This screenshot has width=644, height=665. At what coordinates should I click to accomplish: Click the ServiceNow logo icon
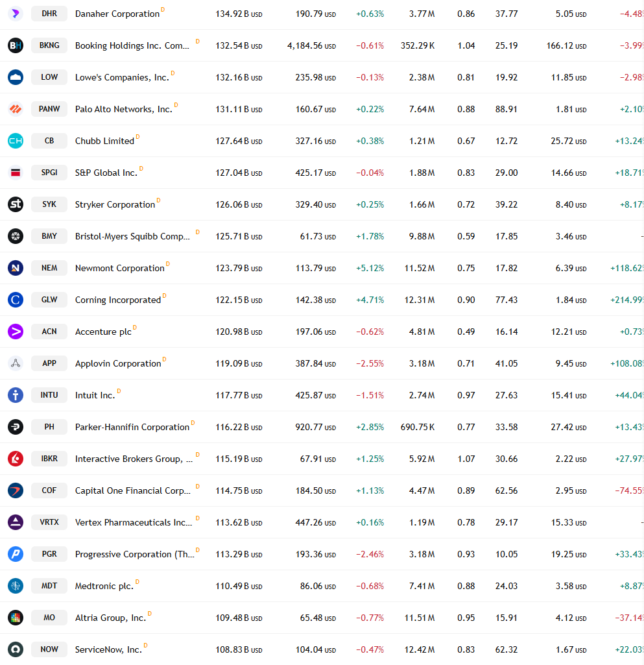click(16, 649)
